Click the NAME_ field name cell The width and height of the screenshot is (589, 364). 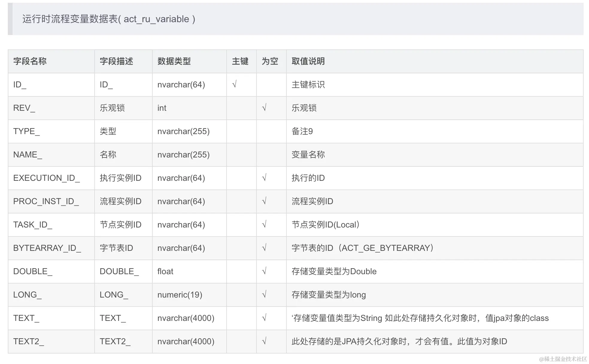pyautogui.click(x=27, y=154)
